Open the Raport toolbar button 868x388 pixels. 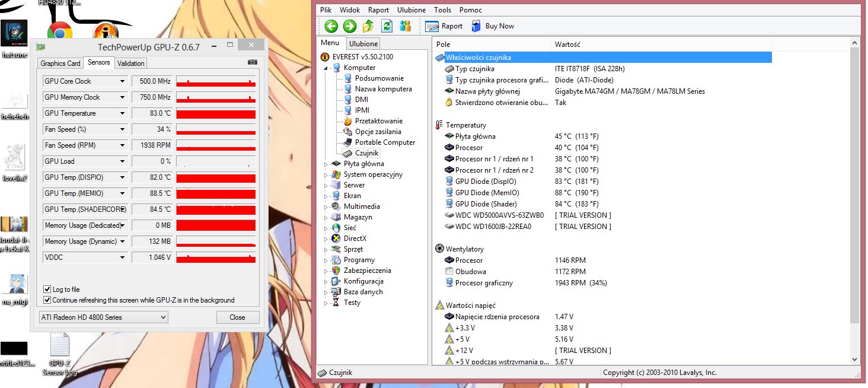444,26
